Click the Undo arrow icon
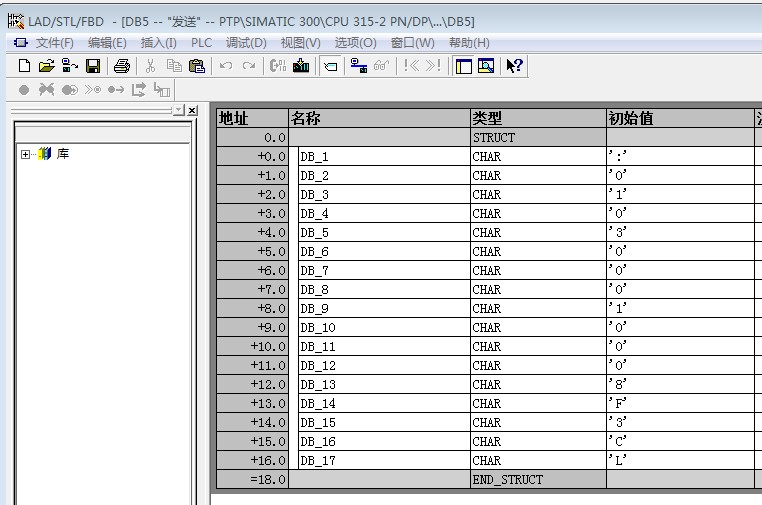Viewport: 762px width, 505px height. pyautogui.click(x=225, y=66)
